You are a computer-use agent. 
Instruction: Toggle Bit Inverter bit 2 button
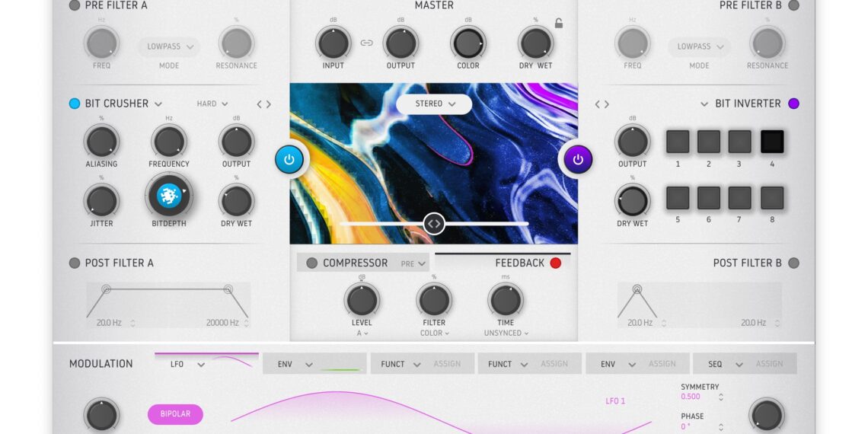pos(709,142)
